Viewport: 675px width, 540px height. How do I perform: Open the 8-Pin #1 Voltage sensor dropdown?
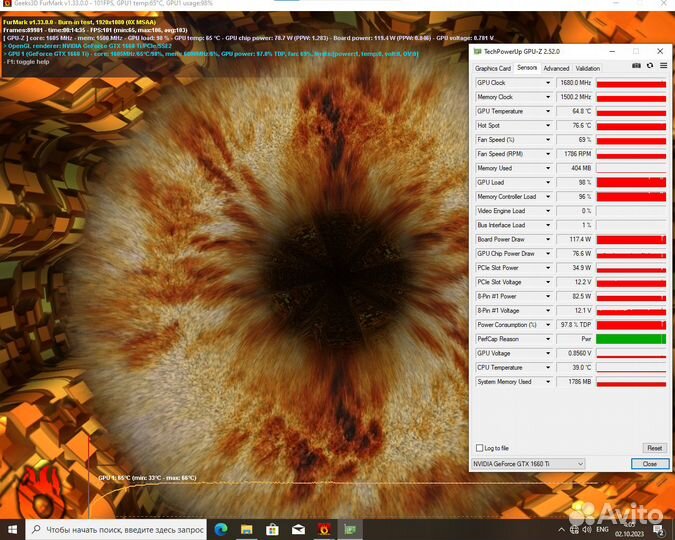(x=548, y=310)
